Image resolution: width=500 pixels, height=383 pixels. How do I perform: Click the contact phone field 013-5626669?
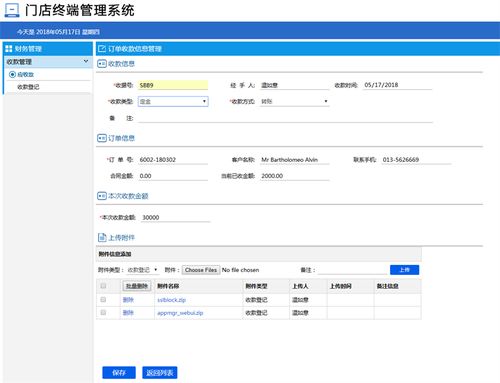(x=416, y=160)
